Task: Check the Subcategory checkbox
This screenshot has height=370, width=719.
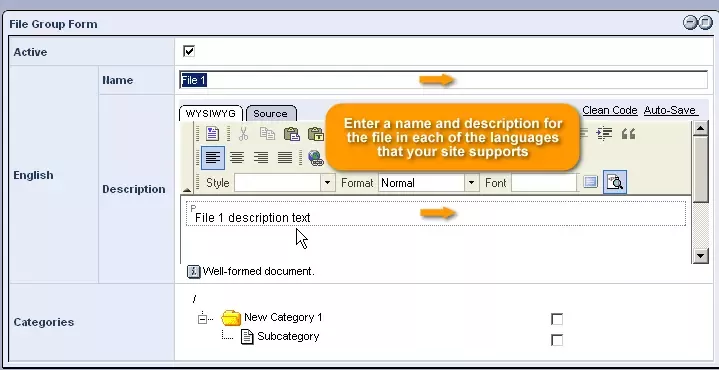Action: click(557, 340)
